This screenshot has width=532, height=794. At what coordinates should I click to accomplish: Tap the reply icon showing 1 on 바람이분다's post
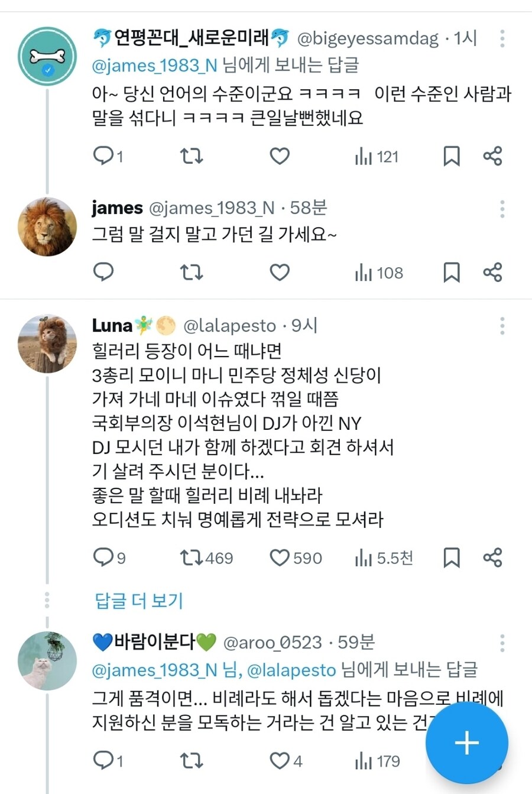(x=105, y=761)
